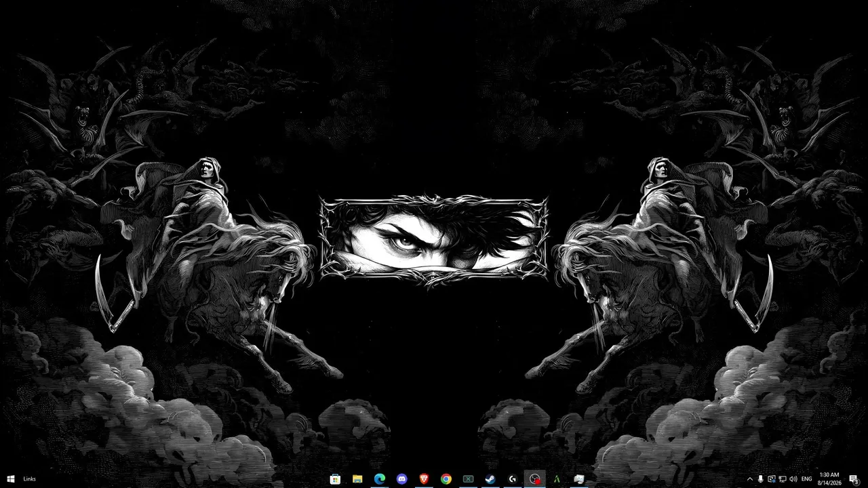Switch to Brave browser on the taskbar

(424, 479)
